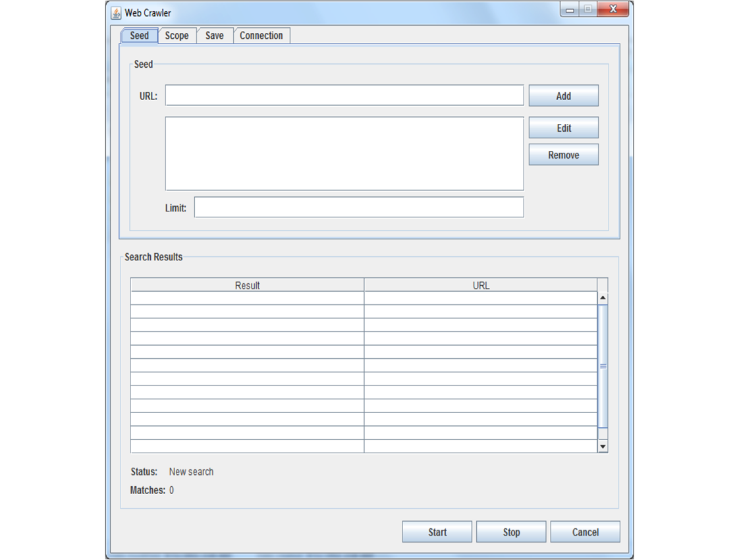The height and width of the screenshot is (560, 739).
Task: Click the scroll down arrow in results
Action: coord(602,447)
